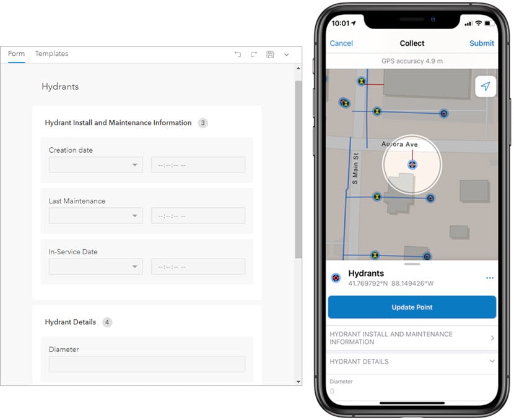Click the undo arrow icon in form toolbar
The image size is (514, 420).
[238, 54]
